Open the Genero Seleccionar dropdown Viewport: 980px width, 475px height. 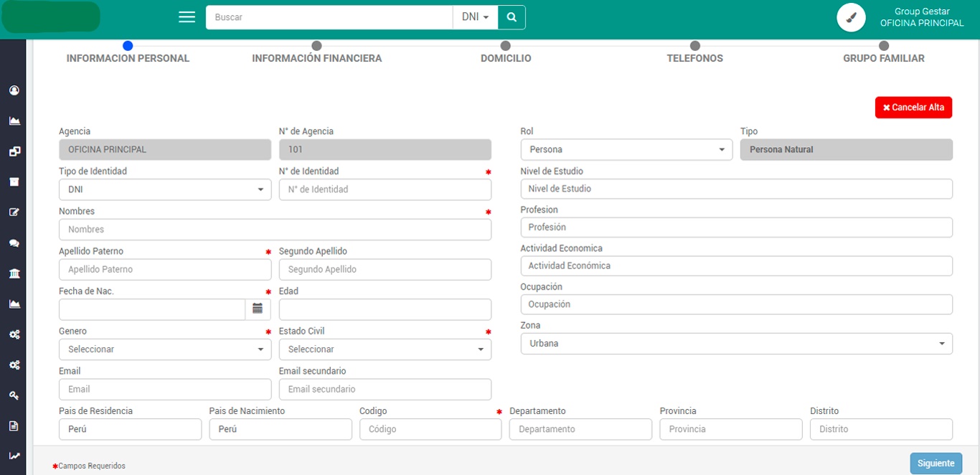165,349
